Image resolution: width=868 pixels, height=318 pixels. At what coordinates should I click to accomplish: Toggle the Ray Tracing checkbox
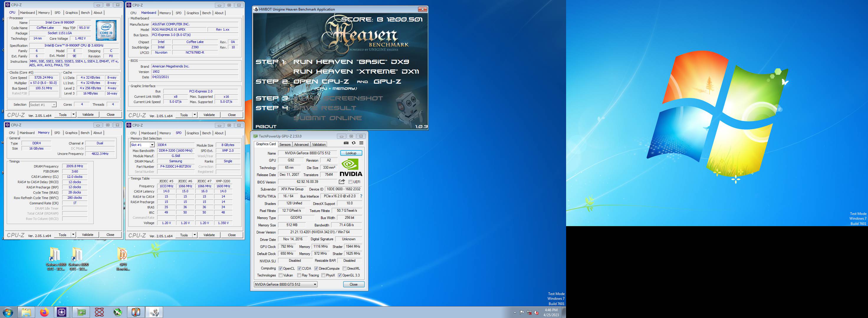[299, 275]
